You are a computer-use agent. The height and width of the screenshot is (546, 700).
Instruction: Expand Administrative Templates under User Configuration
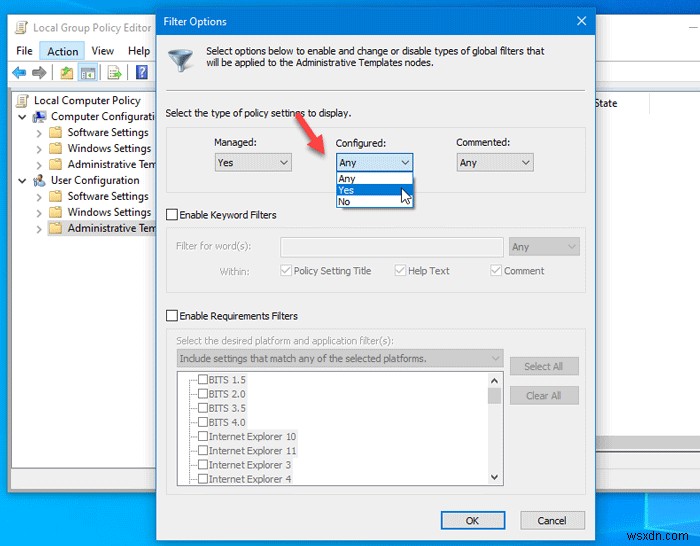39,229
